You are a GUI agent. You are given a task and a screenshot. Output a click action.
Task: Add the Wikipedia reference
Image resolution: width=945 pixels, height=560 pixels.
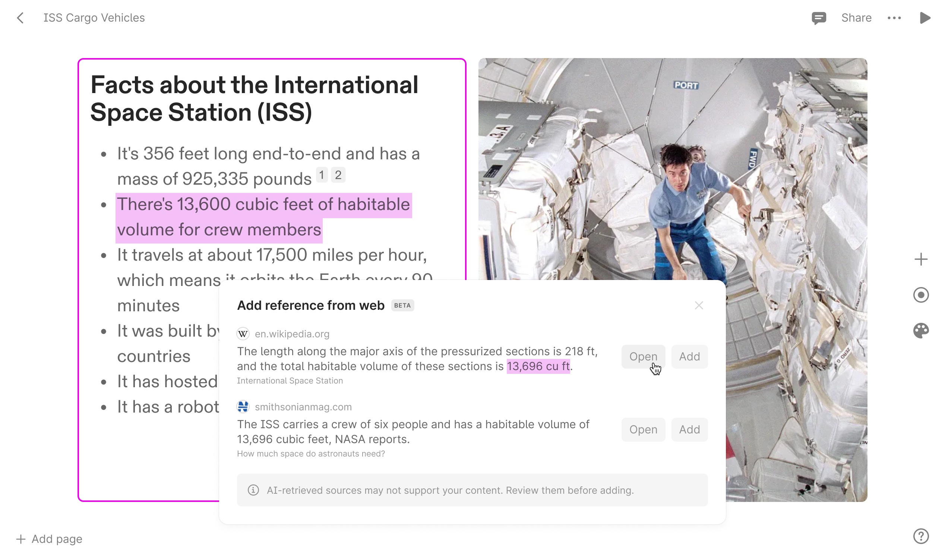pyautogui.click(x=689, y=356)
